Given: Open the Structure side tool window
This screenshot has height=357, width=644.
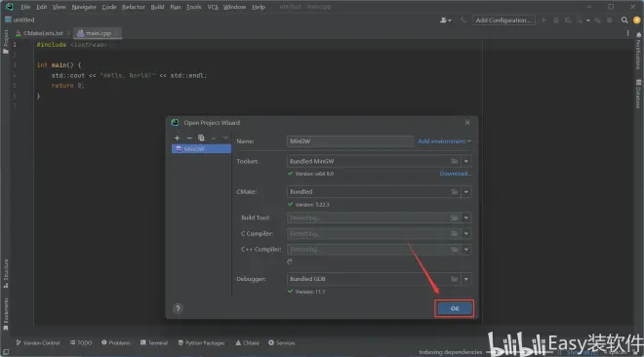Looking at the screenshot, I should 6,274.
